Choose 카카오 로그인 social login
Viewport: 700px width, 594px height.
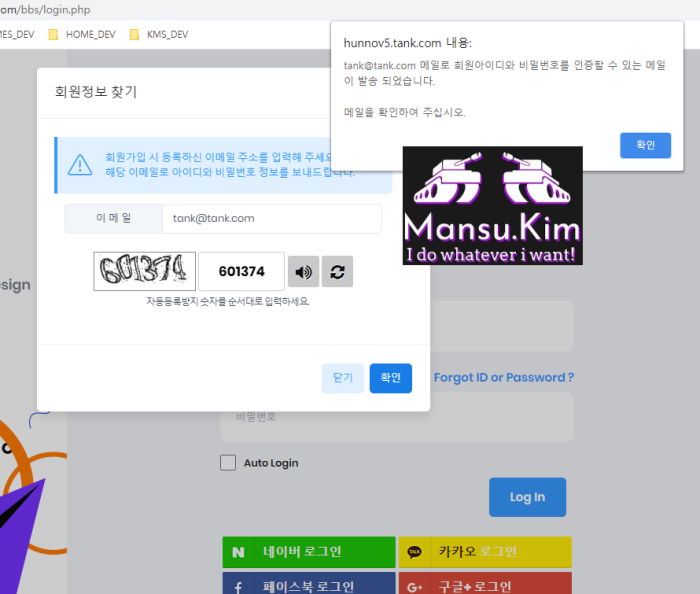point(485,552)
